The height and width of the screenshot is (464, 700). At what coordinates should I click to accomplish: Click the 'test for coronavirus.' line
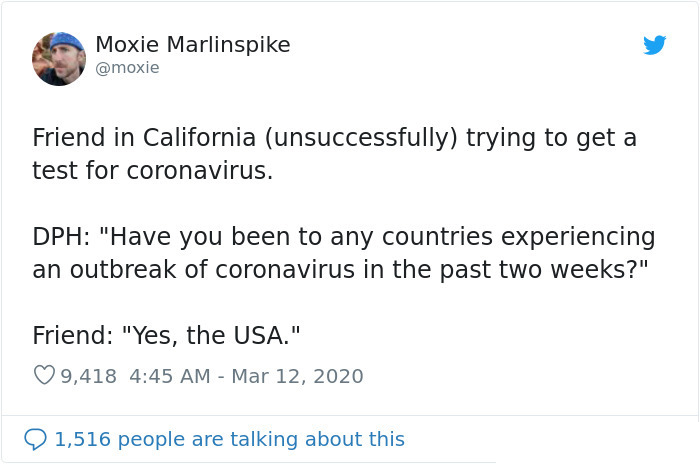click(x=152, y=170)
